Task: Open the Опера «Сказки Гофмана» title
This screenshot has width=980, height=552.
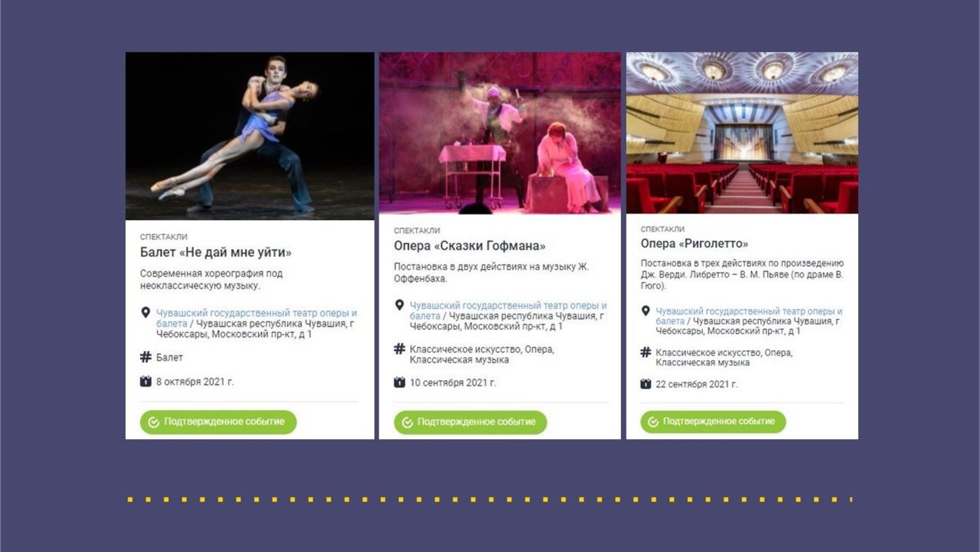Action: tap(470, 246)
